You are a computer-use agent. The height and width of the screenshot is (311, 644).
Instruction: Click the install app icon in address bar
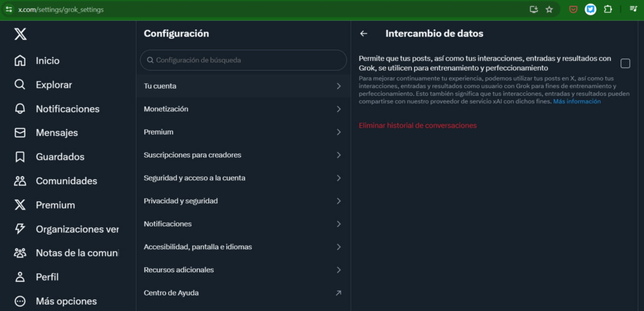click(534, 9)
